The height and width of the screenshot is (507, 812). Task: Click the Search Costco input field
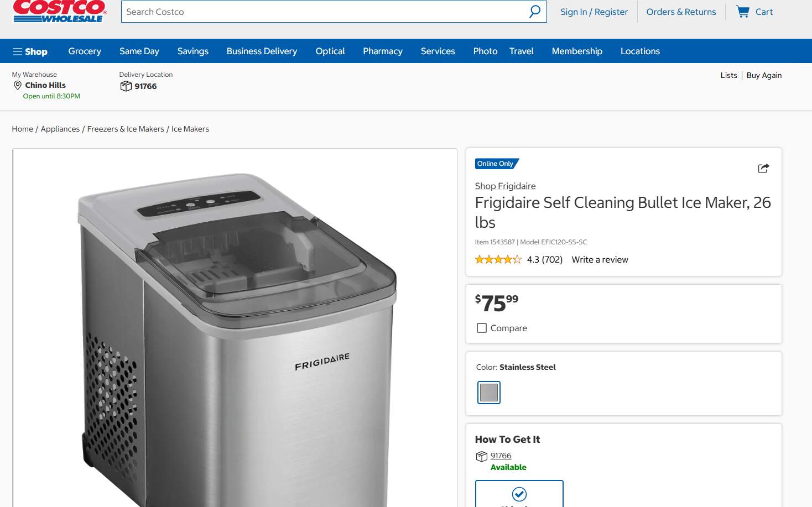click(x=324, y=12)
